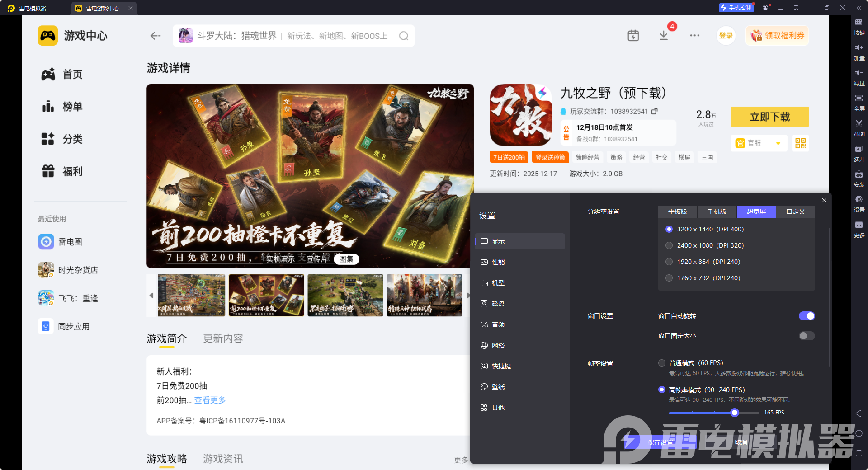Click the 立即下载 button

click(769, 117)
